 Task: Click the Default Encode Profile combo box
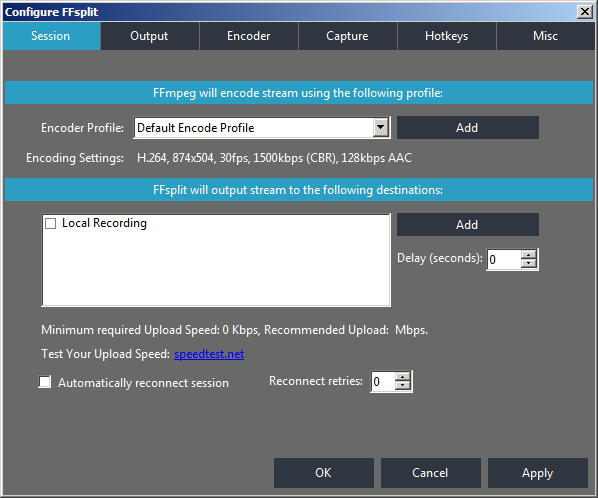[262, 127]
